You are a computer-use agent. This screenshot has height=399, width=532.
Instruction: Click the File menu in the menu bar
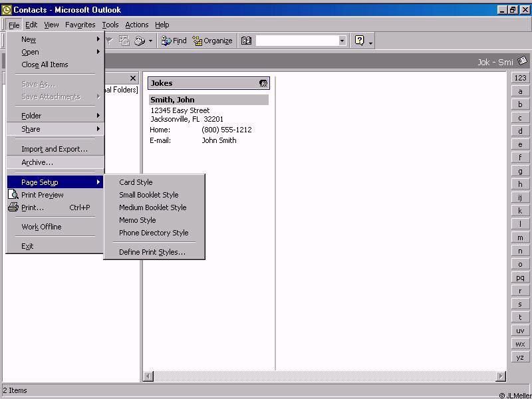[14, 25]
